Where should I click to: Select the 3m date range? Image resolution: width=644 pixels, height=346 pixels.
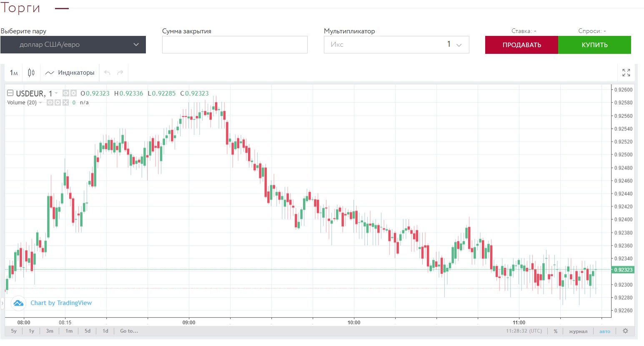click(x=50, y=331)
